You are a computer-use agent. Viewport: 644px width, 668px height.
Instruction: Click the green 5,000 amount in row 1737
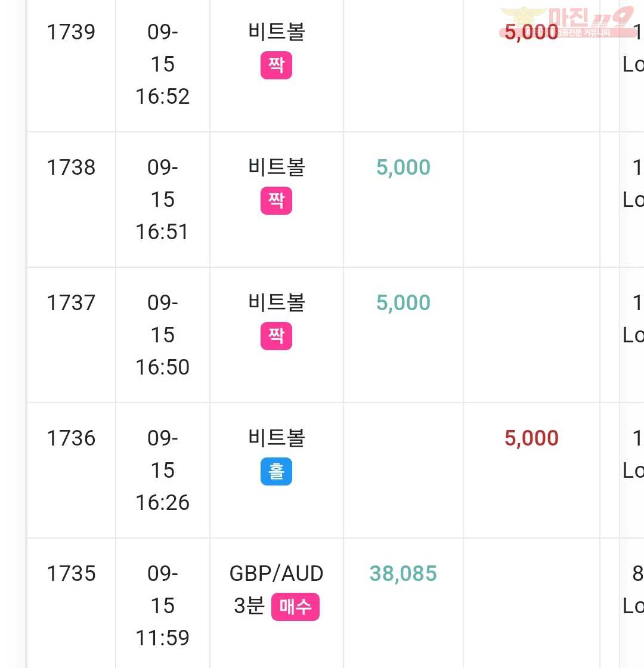click(403, 303)
